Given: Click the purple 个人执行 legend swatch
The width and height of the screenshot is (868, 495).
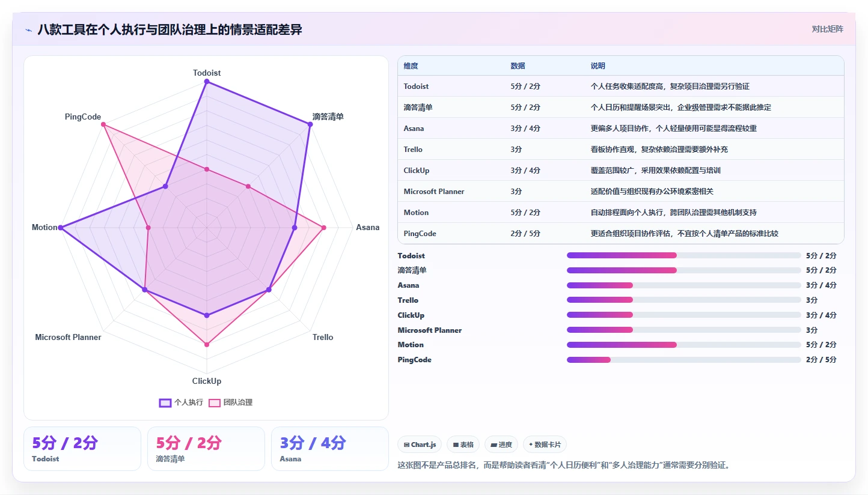Looking at the screenshot, I should (165, 402).
